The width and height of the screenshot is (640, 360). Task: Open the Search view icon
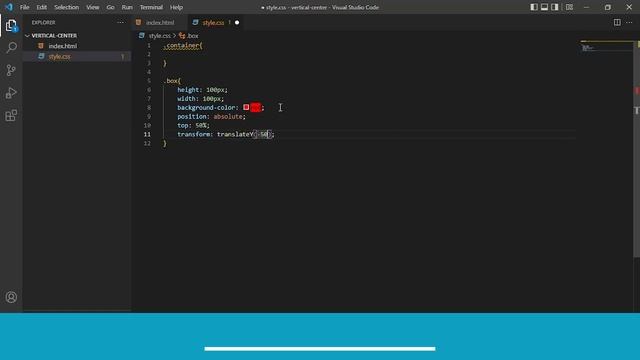click(x=11, y=48)
